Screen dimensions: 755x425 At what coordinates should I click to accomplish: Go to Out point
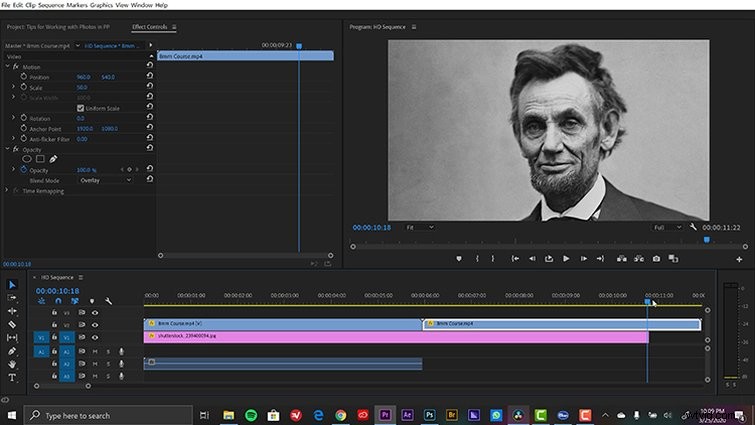click(x=600, y=258)
